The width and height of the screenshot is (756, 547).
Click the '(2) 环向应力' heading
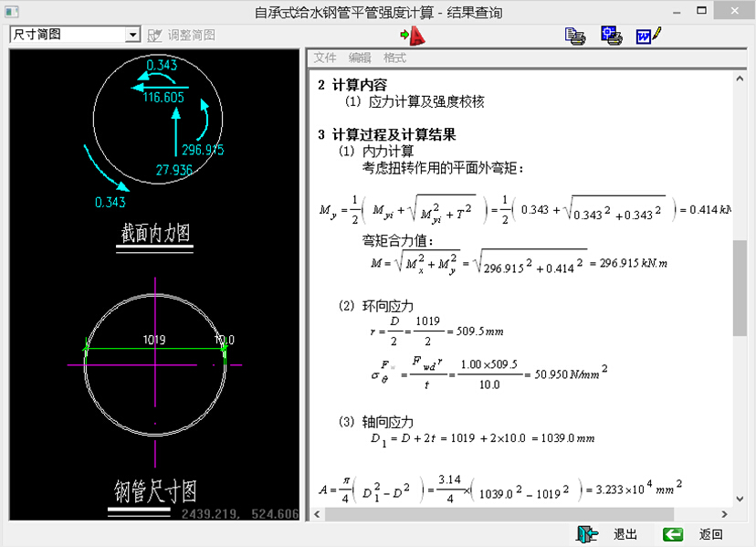376,306
